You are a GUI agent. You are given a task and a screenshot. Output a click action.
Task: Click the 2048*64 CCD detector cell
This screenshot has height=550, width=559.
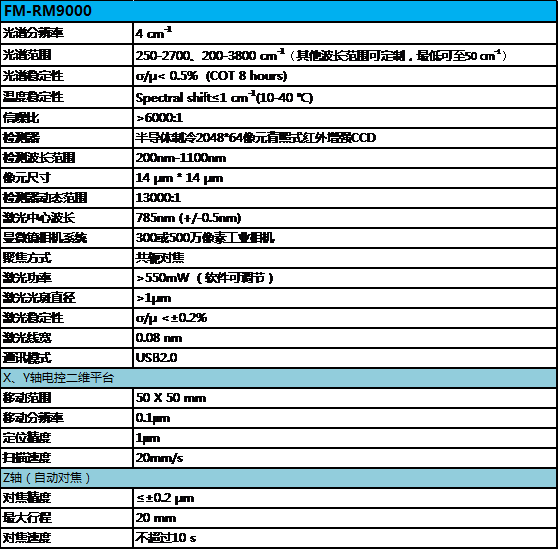344,138
